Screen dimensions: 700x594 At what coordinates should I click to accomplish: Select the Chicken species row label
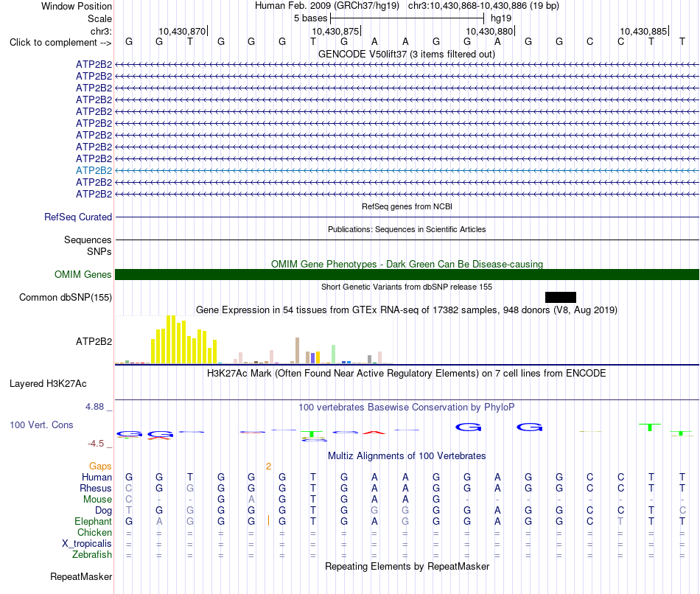tap(94, 532)
